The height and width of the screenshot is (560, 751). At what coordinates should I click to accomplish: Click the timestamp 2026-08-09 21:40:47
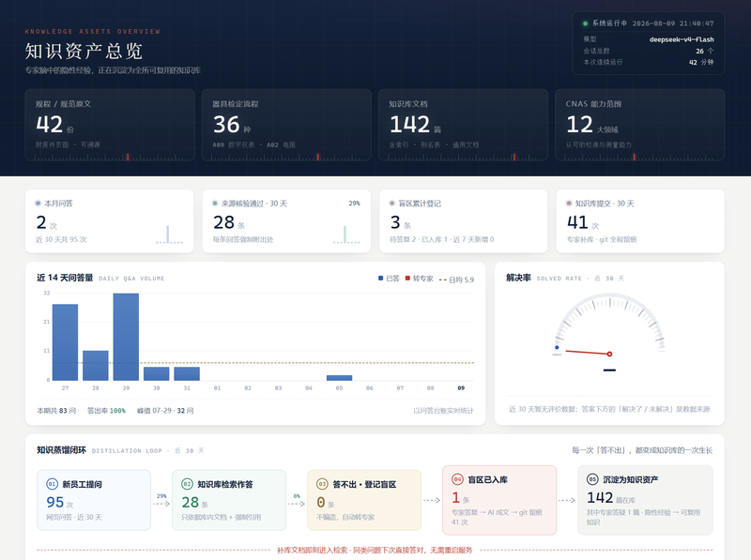(673, 23)
